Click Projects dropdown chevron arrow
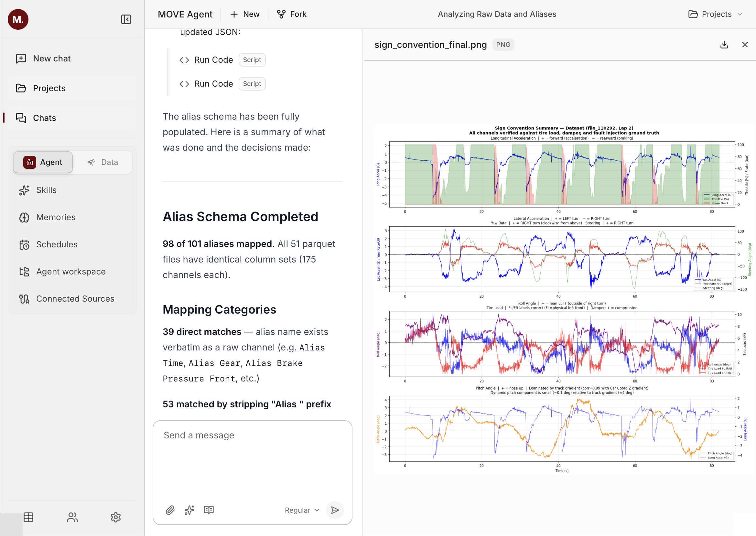This screenshot has height=536, width=756. (x=740, y=14)
